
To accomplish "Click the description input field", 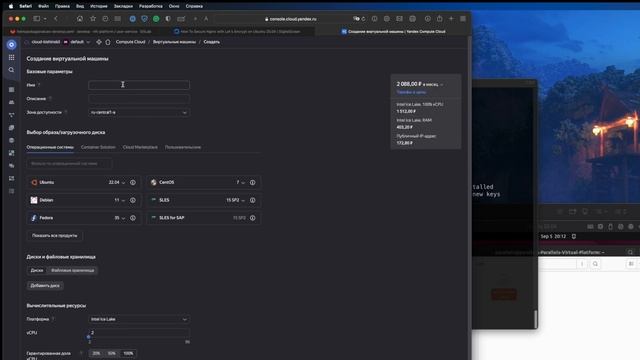I will pyautogui.click(x=139, y=99).
